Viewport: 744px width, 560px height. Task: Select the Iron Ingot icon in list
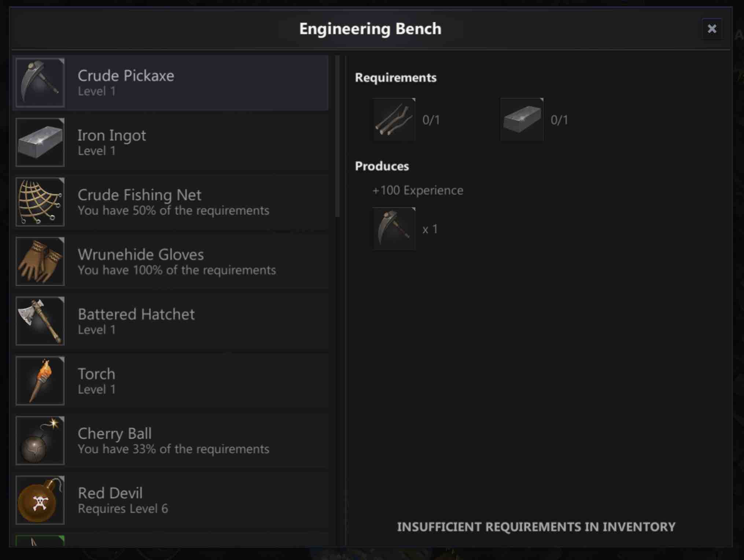pyautogui.click(x=40, y=143)
